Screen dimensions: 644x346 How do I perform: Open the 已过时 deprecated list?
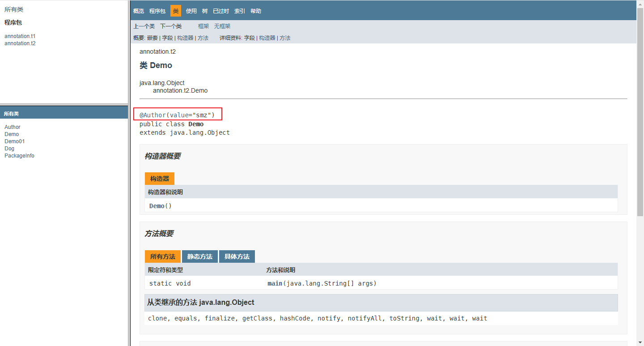(221, 11)
